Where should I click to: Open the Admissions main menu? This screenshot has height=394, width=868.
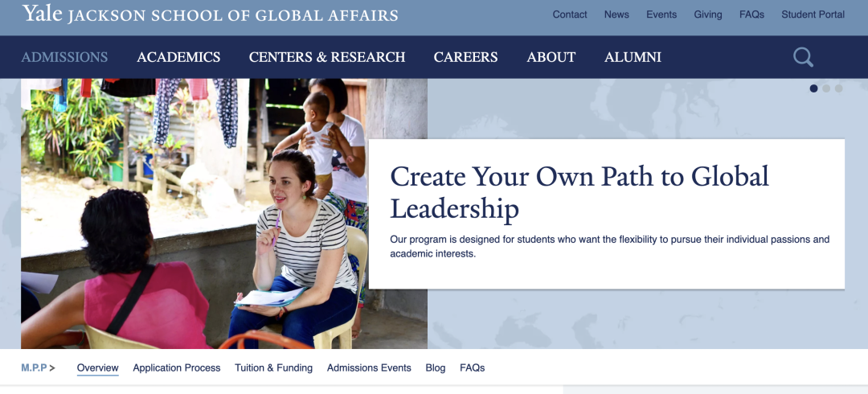click(64, 57)
